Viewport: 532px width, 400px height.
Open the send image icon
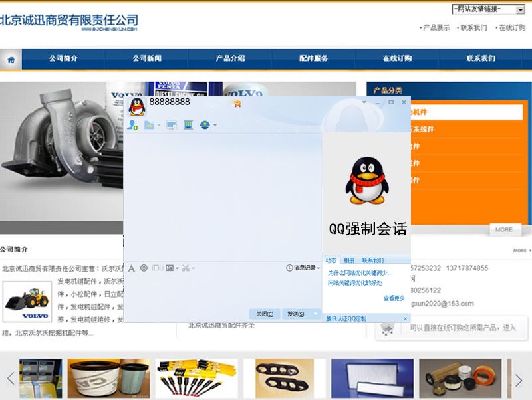170,268
